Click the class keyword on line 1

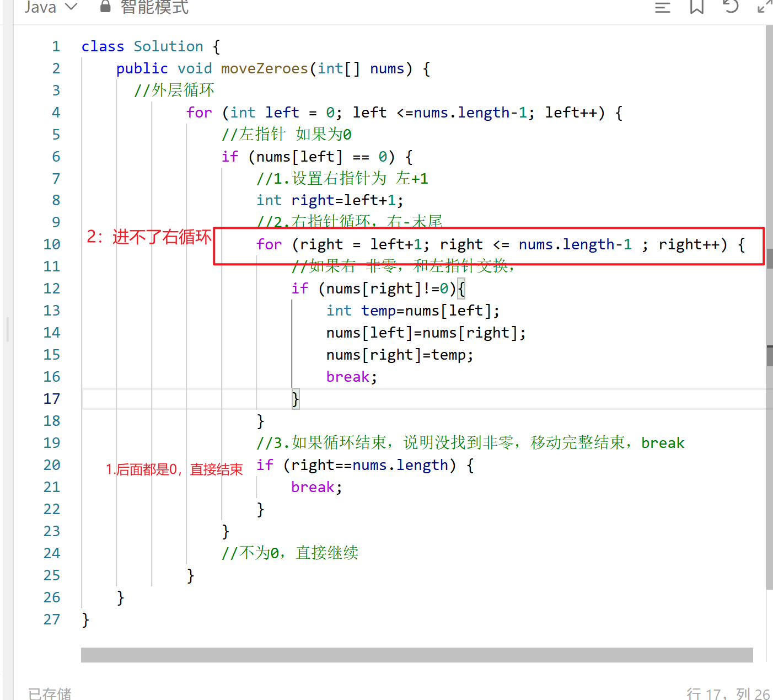tap(103, 46)
